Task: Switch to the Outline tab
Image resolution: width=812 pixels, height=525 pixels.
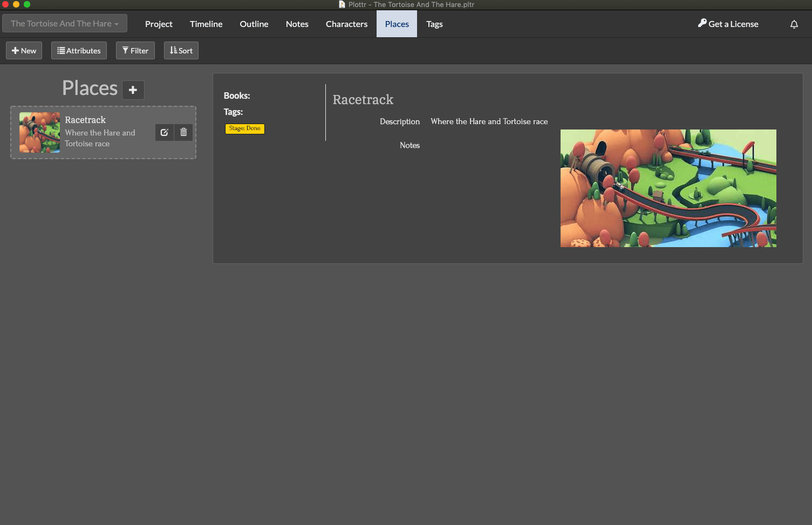Action: 254,24
